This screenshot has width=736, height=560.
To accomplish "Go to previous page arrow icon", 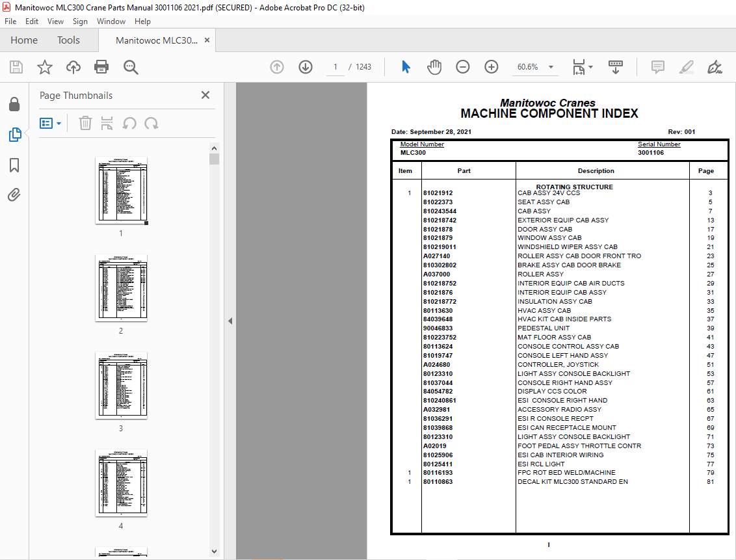I will (277, 67).
